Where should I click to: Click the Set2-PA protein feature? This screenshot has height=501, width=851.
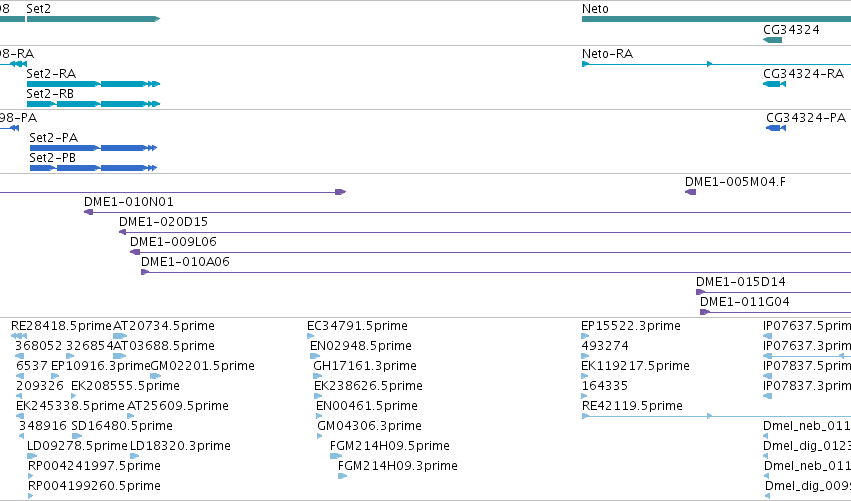point(93,148)
